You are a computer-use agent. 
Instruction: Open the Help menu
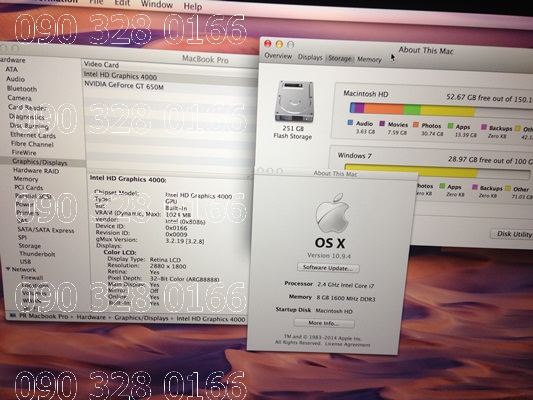[x=193, y=6]
